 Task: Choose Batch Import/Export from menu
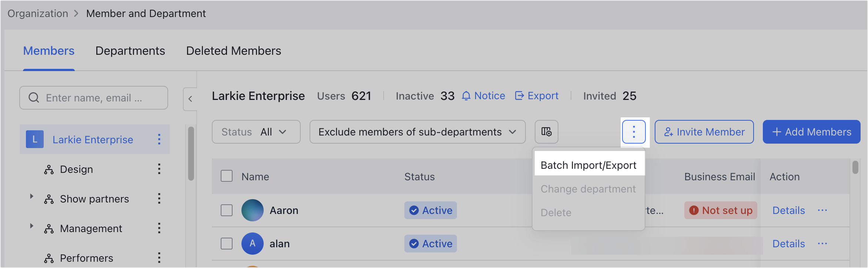(x=588, y=165)
